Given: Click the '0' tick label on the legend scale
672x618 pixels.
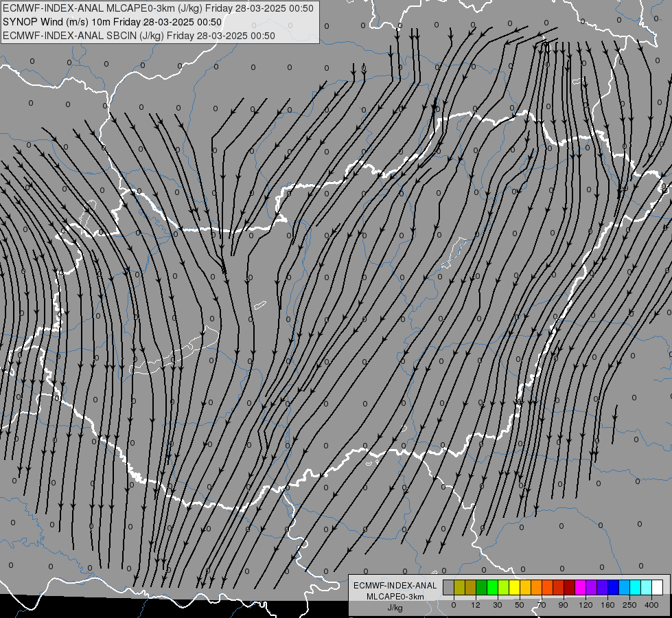Looking at the screenshot, I should coord(454,605).
